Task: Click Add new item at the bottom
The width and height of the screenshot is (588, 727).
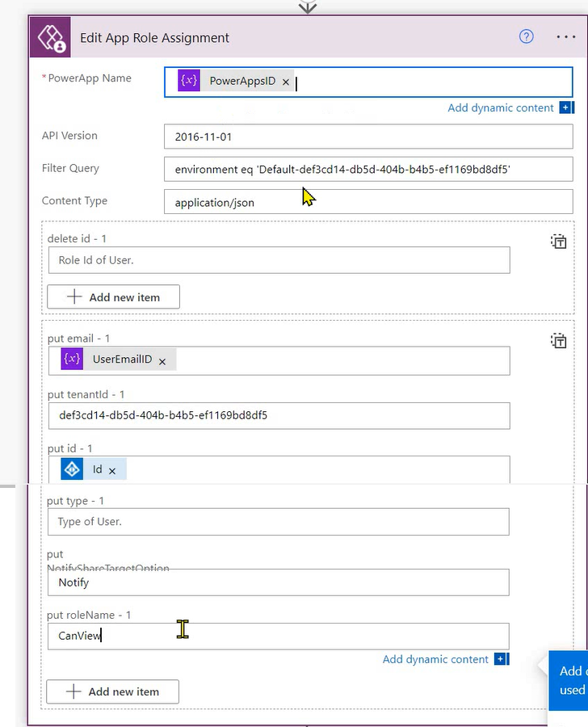Action: point(113,691)
